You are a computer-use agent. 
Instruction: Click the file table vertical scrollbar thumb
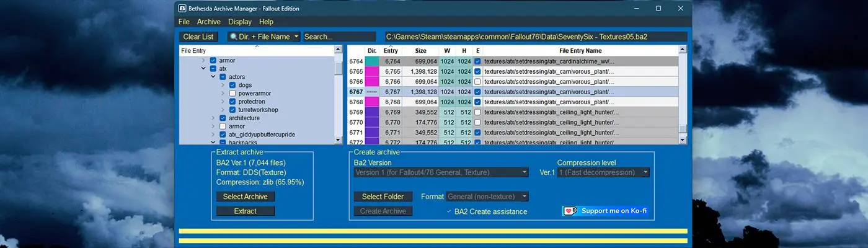click(683, 129)
